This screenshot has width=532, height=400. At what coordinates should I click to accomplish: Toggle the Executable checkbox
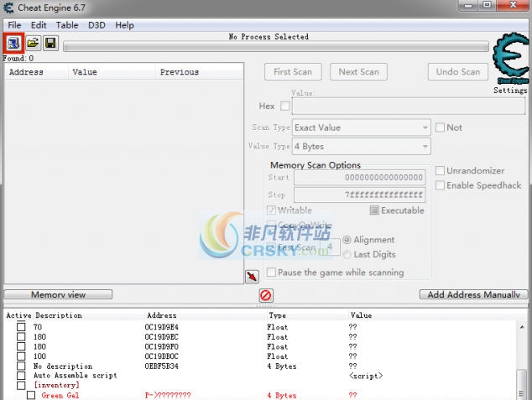[374, 210]
